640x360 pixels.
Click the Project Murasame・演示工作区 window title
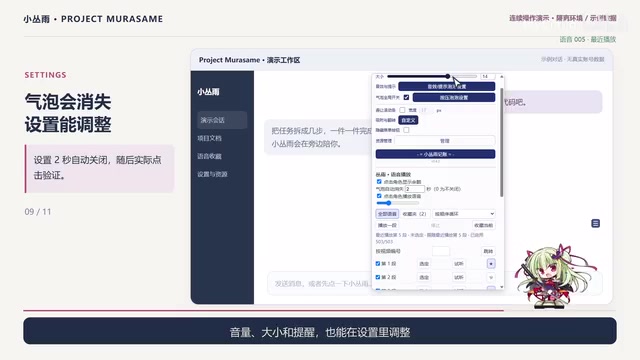tap(249, 60)
